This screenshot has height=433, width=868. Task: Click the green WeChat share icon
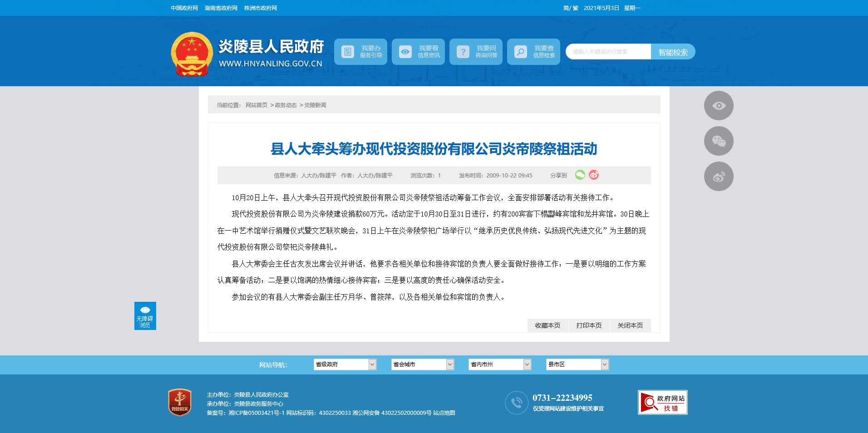point(580,175)
